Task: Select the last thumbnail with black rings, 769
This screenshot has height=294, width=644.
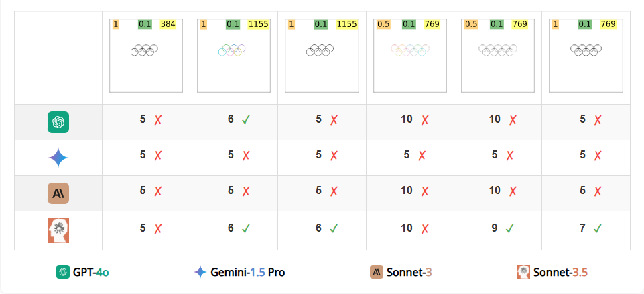Action: tap(586, 56)
